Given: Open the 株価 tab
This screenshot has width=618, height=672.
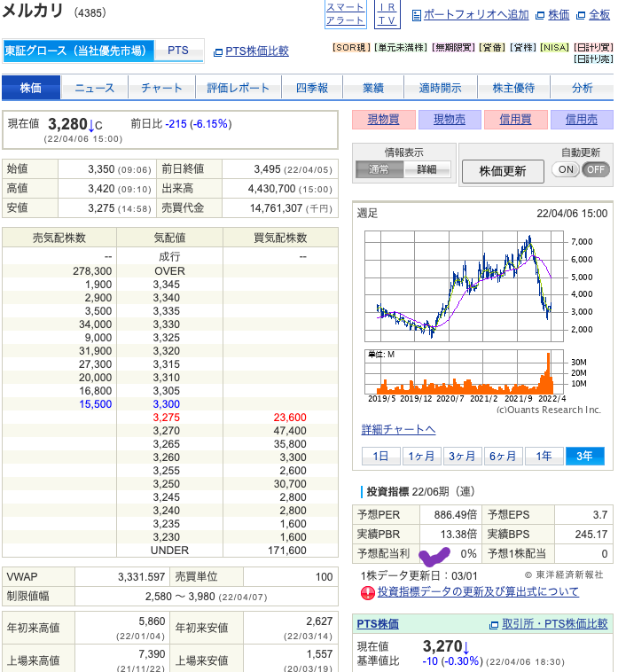Looking at the screenshot, I should tap(31, 88).
